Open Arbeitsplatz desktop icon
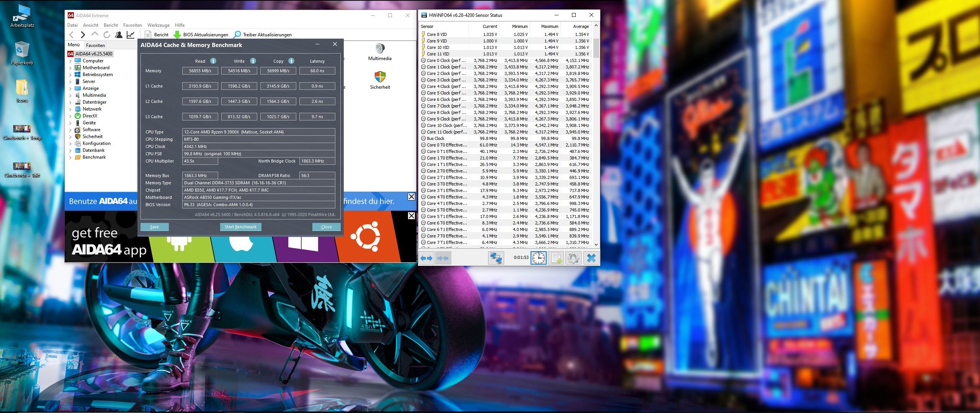The image size is (980, 413). (x=22, y=16)
